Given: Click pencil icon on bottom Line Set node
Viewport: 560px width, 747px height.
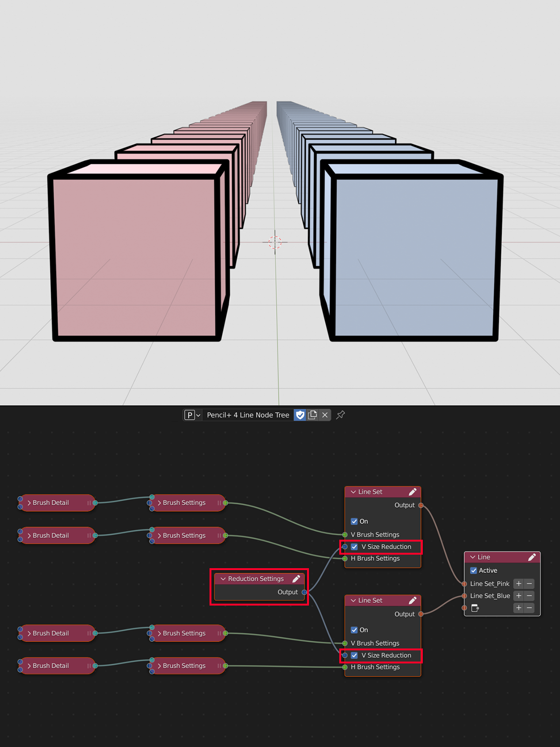Looking at the screenshot, I should pyautogui.click(x=413, y=600).
